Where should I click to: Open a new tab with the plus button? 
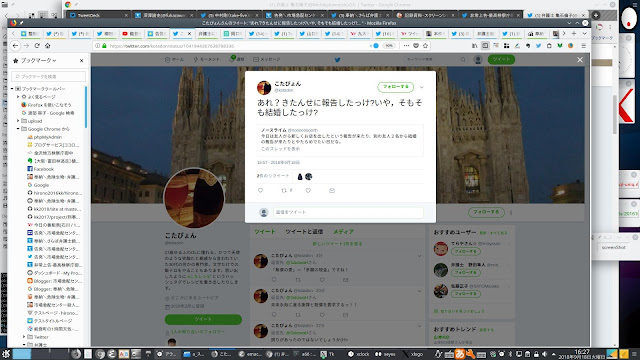tap(574, 33)
